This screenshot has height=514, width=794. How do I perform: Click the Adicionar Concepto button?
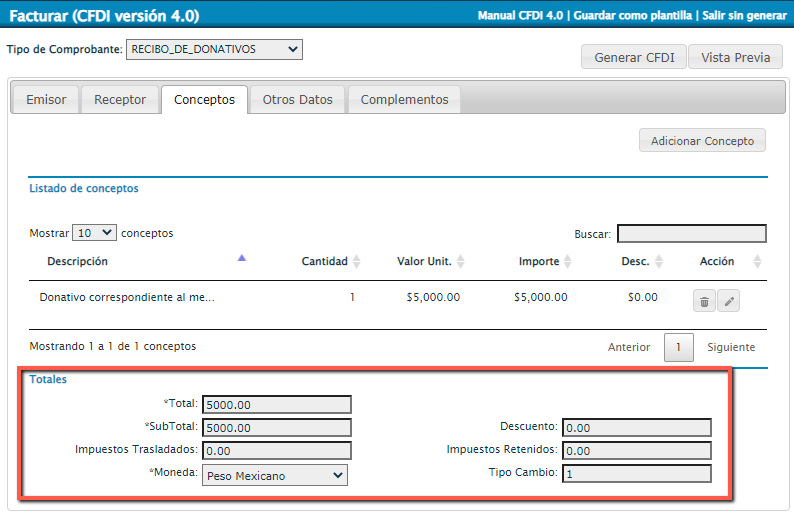coord(702,141)
